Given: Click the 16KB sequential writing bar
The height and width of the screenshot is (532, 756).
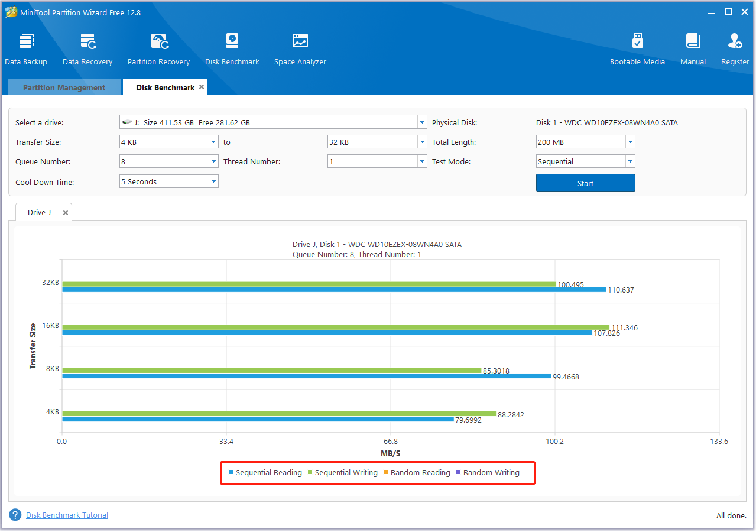Looking at the screenshot, I should 336,327.
